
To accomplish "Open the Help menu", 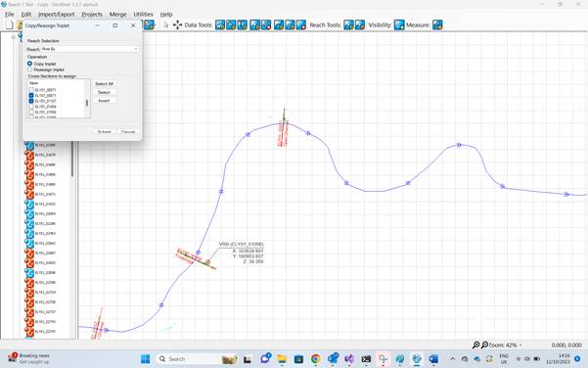I will tap(166, 15).
